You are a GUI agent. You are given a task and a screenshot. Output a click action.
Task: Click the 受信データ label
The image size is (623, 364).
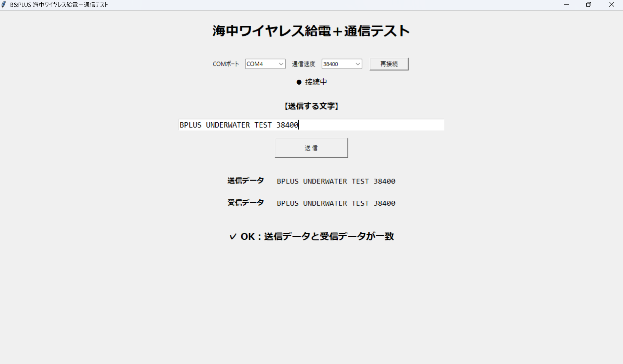pyautogui.click(x=246, y=203)
